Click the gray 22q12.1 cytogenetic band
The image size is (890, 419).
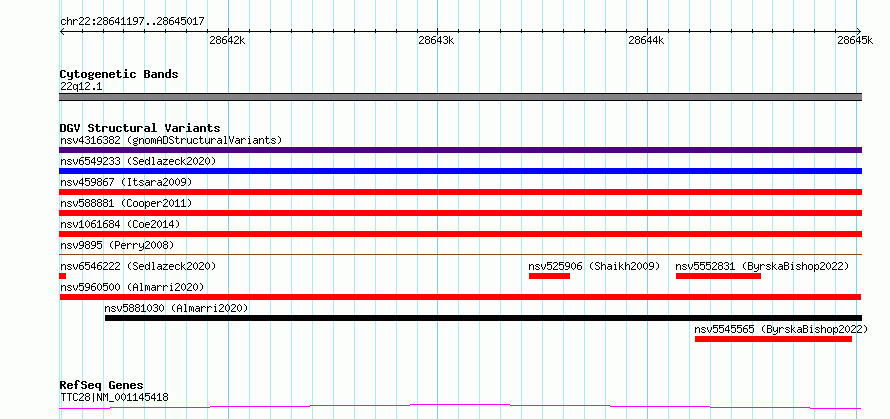[460, 97]
